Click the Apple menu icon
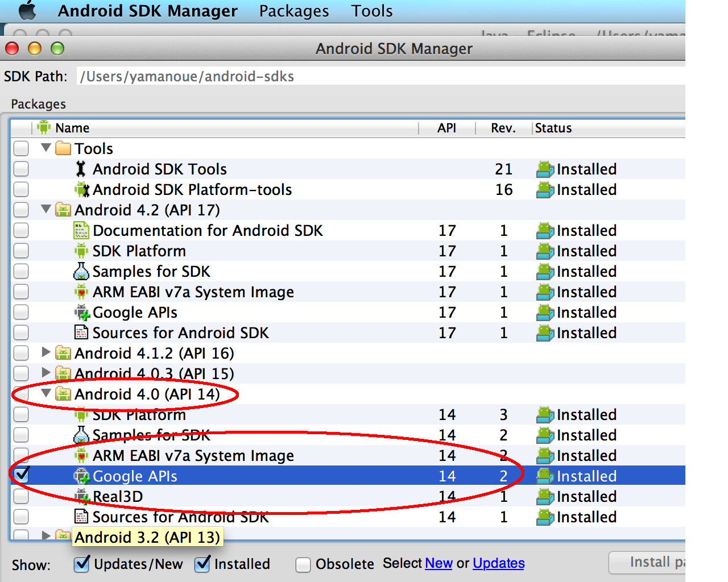This screenshot has height=582, width=728. click(27, 11)
